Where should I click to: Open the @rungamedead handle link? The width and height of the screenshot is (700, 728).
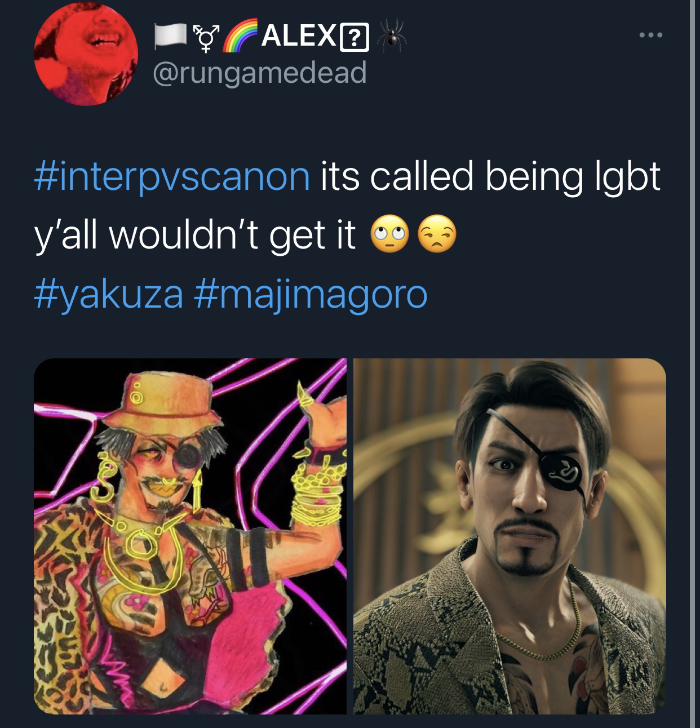click(x=260, y=73)
